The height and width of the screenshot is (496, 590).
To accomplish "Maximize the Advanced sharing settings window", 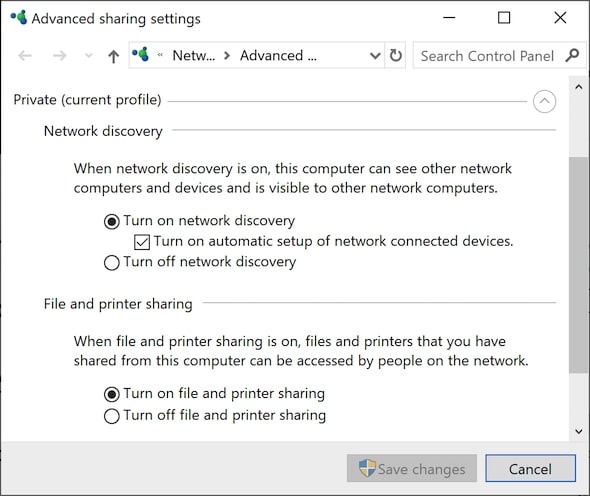I will click(x=504, y=18).
